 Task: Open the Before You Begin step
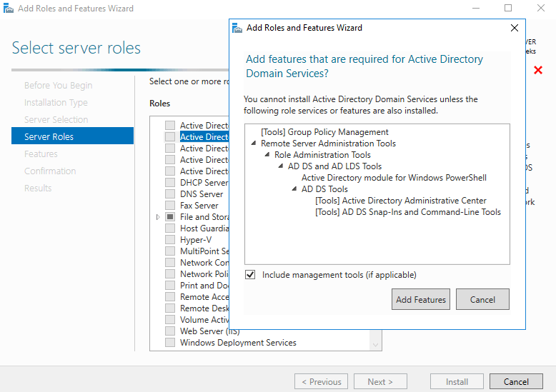pos(58,86)
